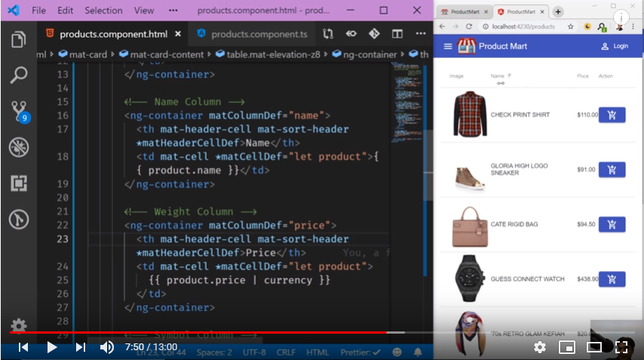Reload the browser page

[x=468, y=26]
